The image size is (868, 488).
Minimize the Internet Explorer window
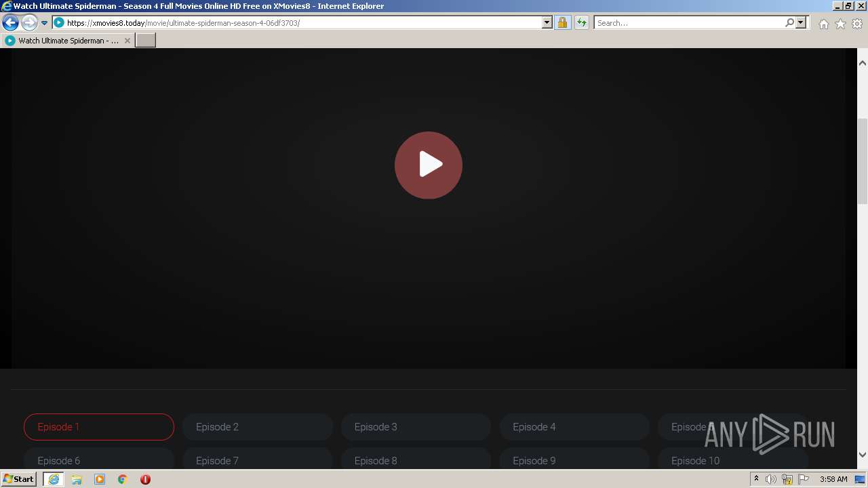pos(837,5)
